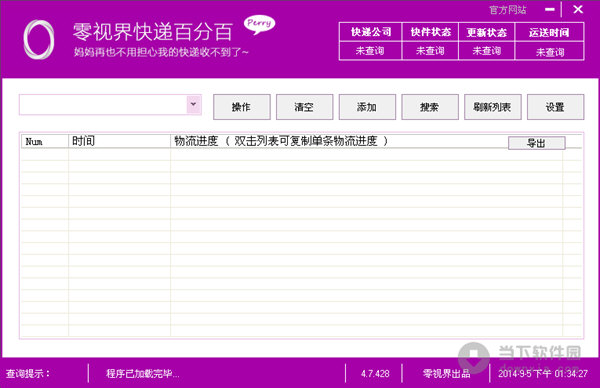This screenshot has width=600, height=388.
Task: Click the 零视界出品 status text
Action: 447,373
